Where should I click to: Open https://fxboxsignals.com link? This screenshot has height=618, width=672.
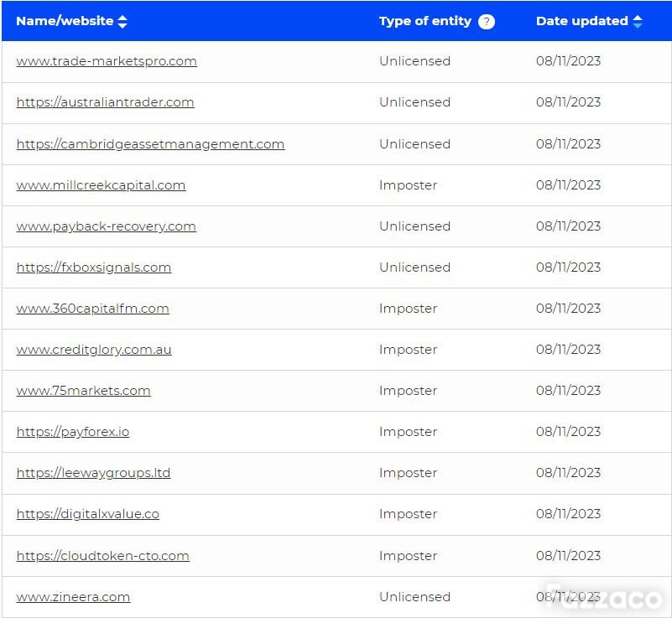[x=94, y=267]
